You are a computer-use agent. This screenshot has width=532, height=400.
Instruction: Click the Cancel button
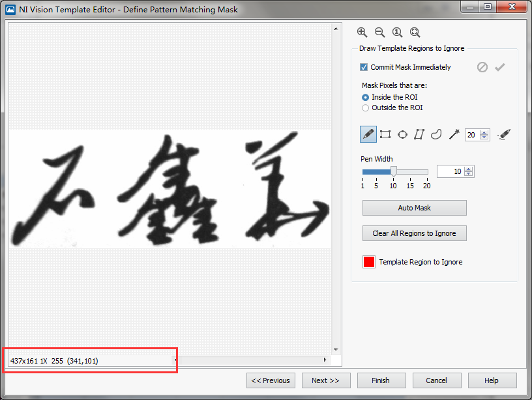pos(437,380)
